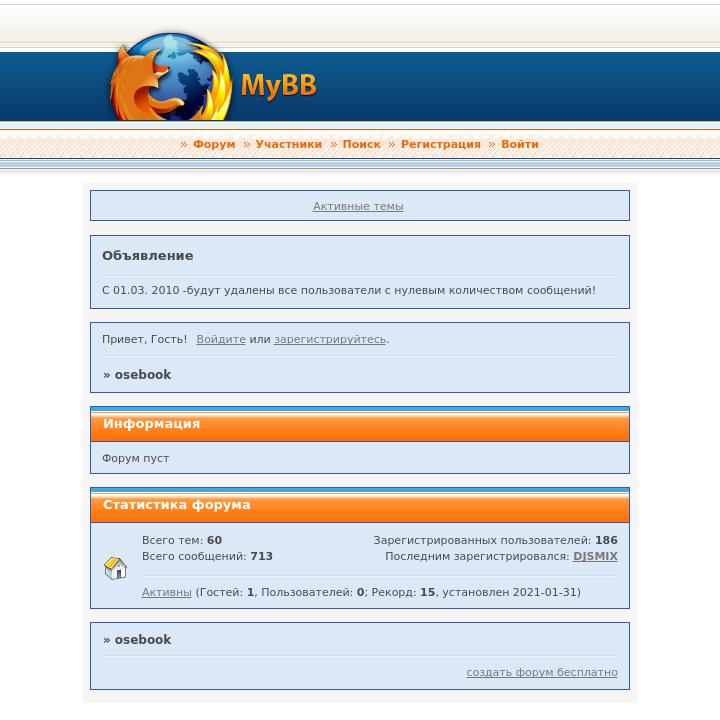Screen dimensions: 720x720
Task: Click the Статистика форума section header
Action: pyautogui.click(x=360, y=505)
